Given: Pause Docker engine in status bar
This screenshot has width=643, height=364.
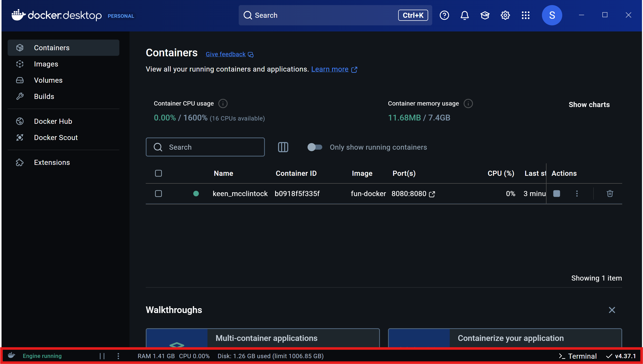Looking at the screenshot, I should tap(102, 356).
